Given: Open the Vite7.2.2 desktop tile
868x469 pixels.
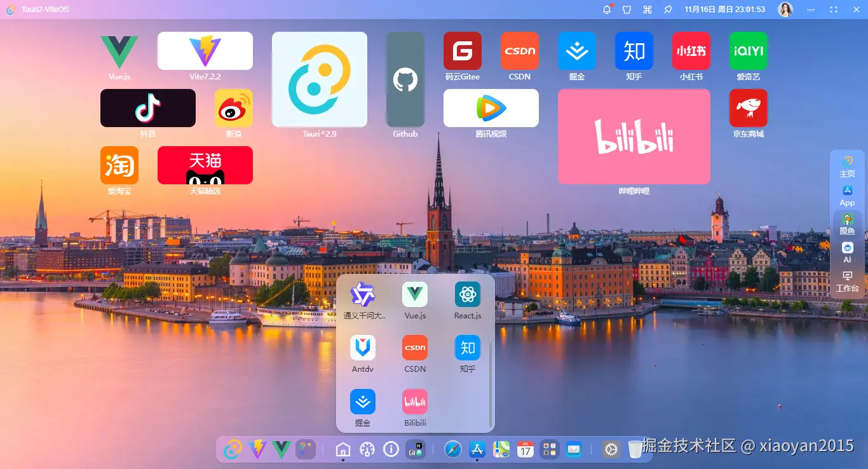Looking at the screenshot, I should (205, 51).
